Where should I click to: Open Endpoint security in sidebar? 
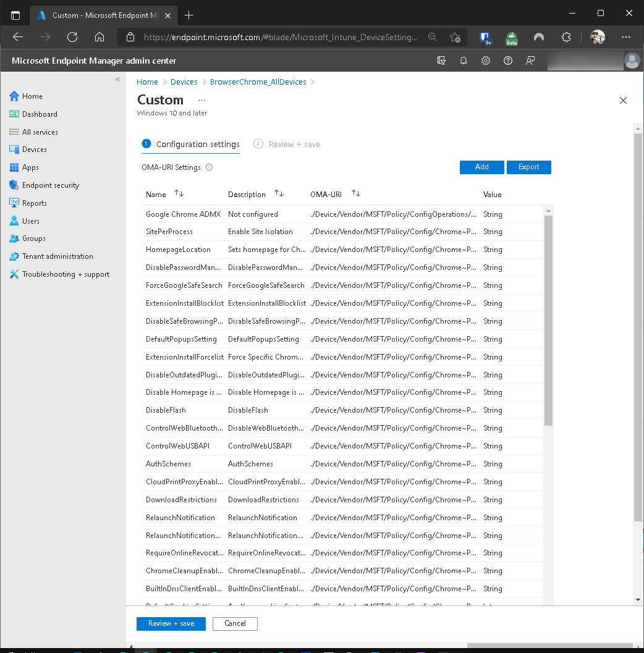(44, 185)
